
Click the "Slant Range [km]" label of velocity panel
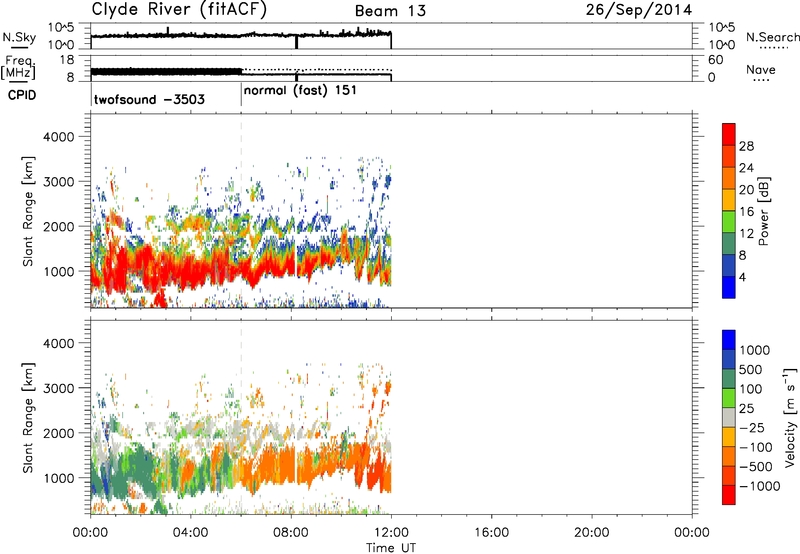pos(28,418)
